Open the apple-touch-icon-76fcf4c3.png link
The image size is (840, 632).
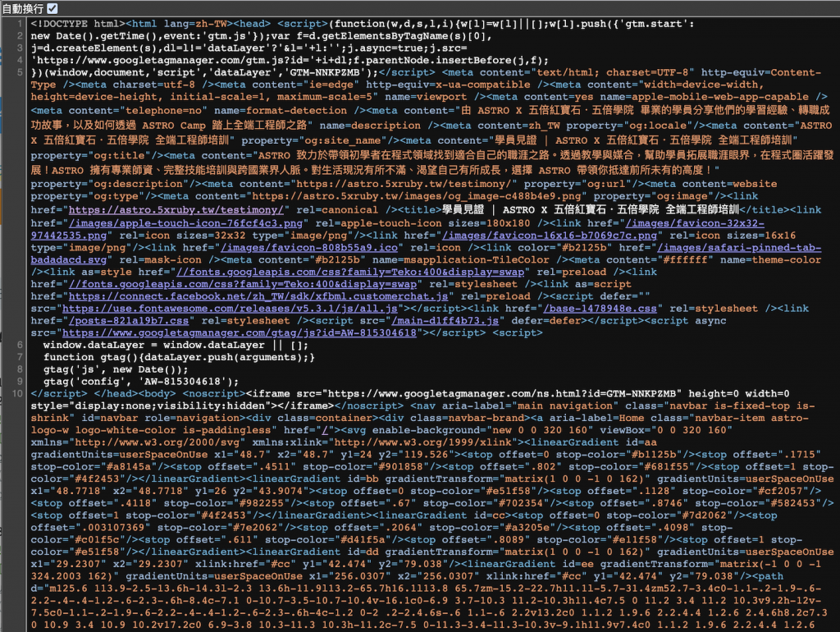coord(185,223)
